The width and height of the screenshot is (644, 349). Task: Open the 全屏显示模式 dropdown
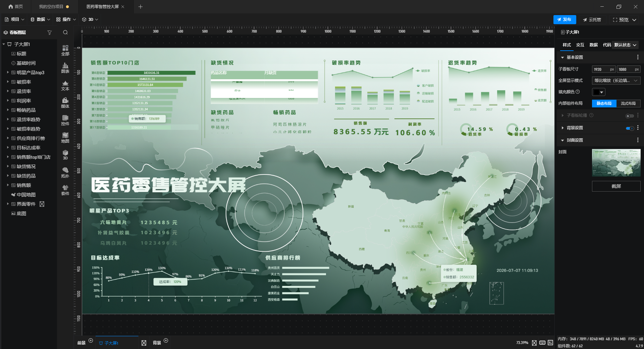[x=616, y=81]
